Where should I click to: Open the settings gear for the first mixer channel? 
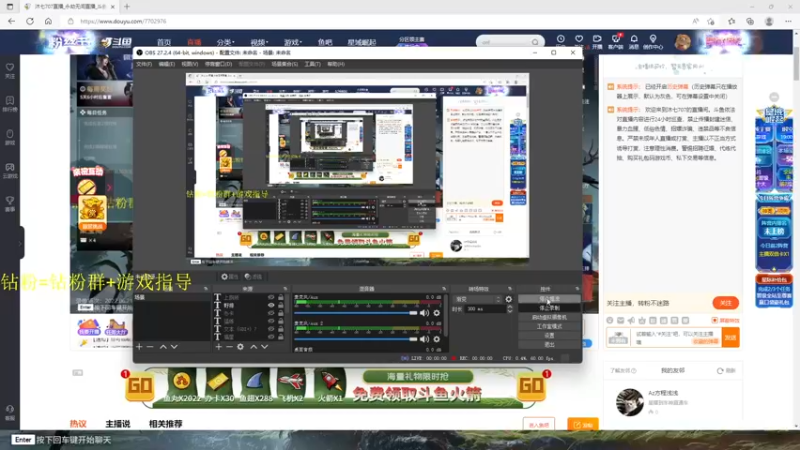tap(437, 313)
